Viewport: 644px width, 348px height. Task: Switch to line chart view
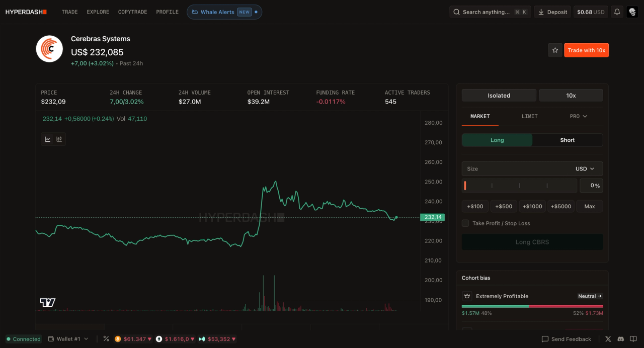(x=48, y=139)
